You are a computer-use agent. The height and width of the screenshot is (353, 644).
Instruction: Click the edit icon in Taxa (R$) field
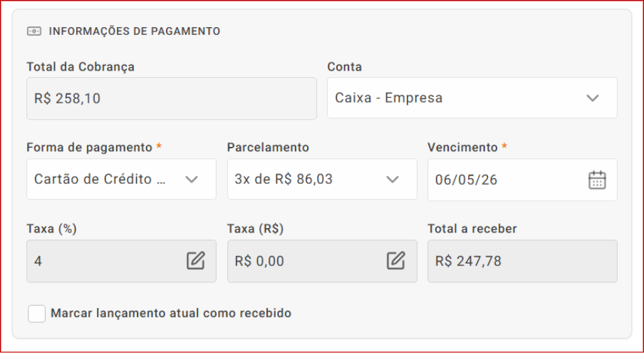coord(396,261)
